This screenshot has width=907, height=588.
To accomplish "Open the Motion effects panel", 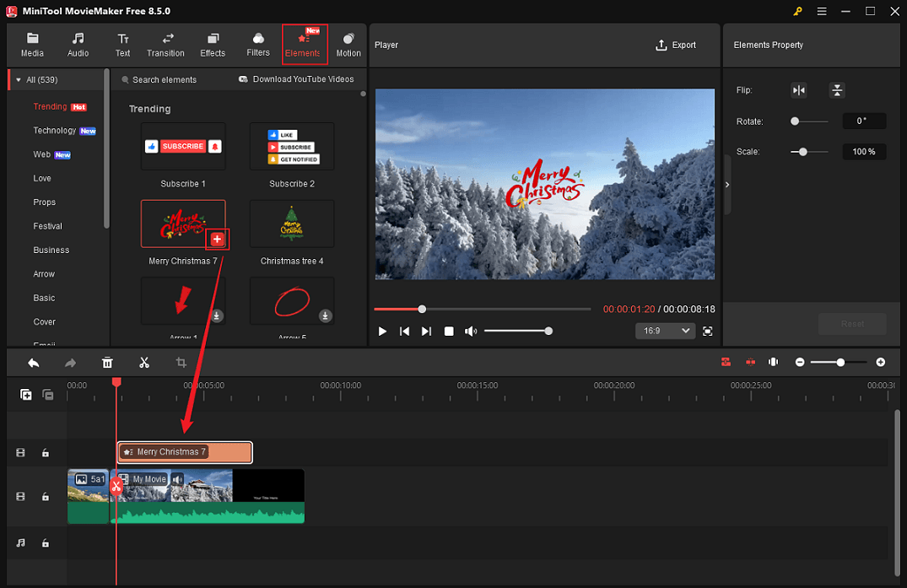I will [x=348, y=44].
